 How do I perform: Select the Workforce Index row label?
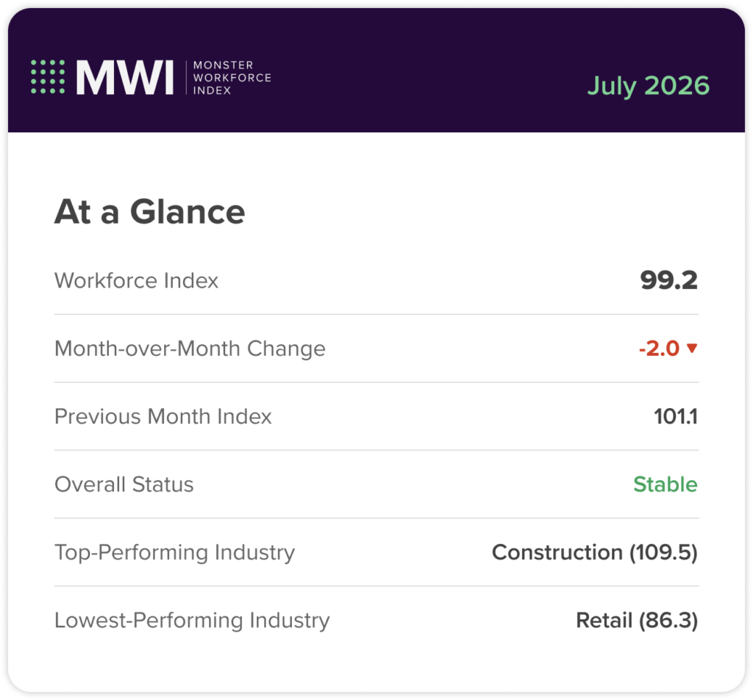136,280
